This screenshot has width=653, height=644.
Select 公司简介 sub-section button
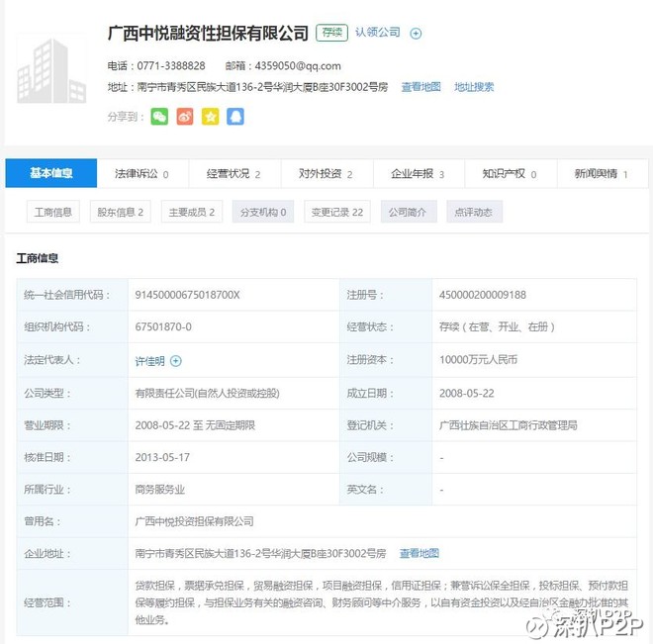coord(409,212)
